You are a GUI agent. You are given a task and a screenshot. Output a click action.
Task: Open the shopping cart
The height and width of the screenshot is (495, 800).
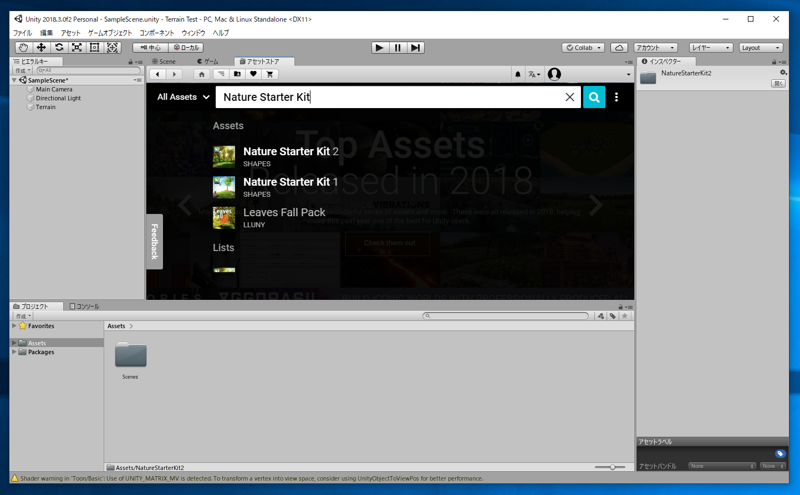point(269,74)
